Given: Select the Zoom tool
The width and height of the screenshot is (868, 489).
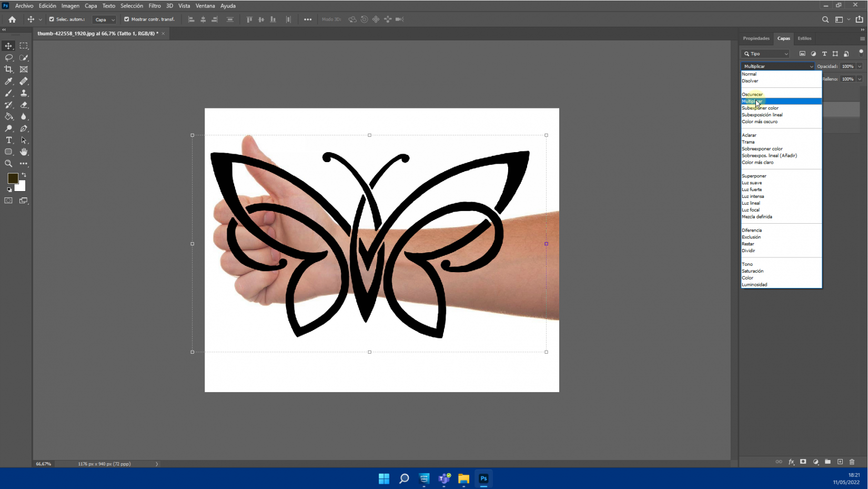Looking at the screenshot, I should tap(9, 164).
